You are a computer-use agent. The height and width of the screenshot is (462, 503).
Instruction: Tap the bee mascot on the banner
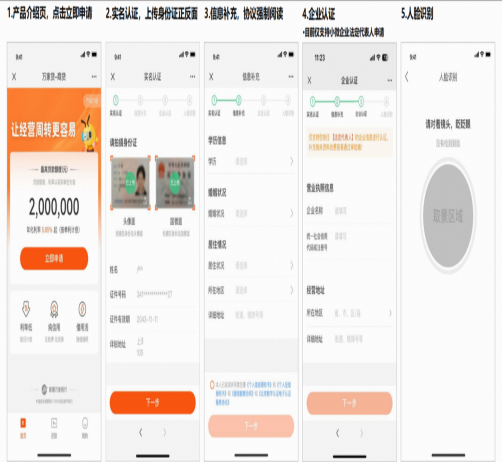click(x=89, y=133)
